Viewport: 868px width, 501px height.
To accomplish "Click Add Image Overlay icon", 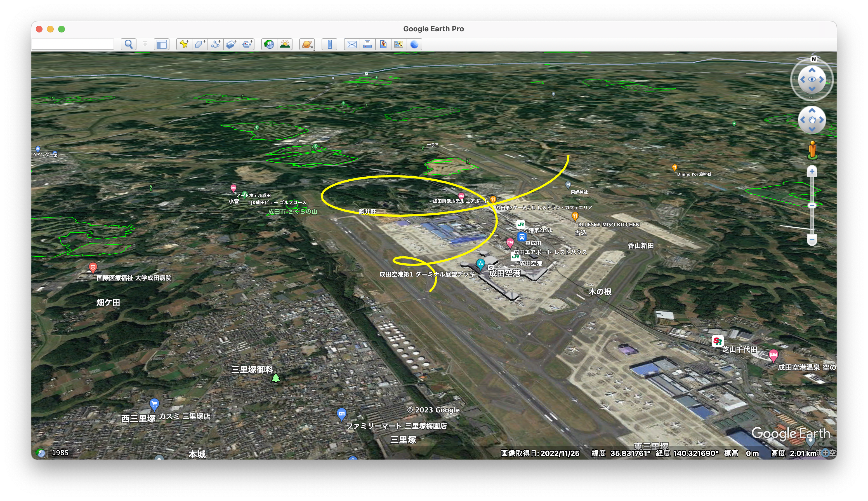I will (231, 45).
